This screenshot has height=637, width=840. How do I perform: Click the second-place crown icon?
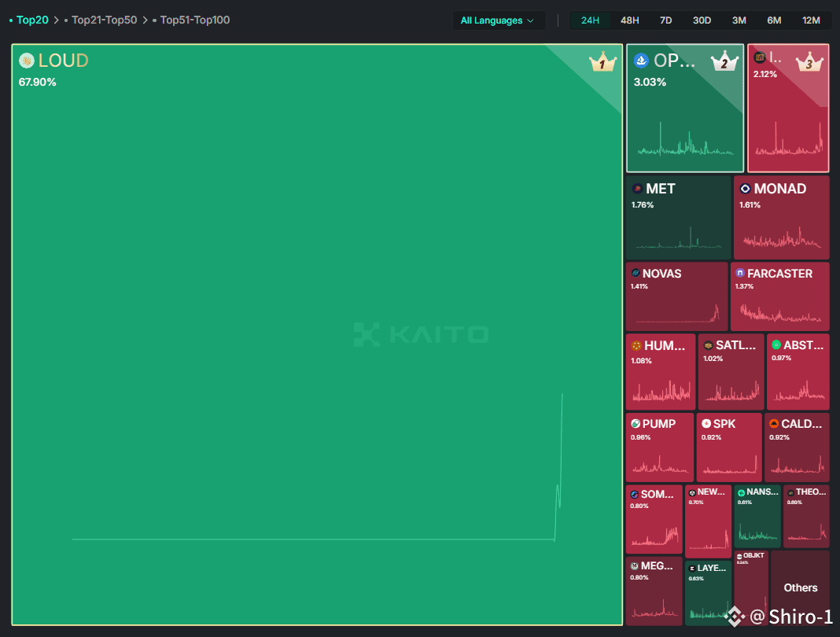pos(724,61)
